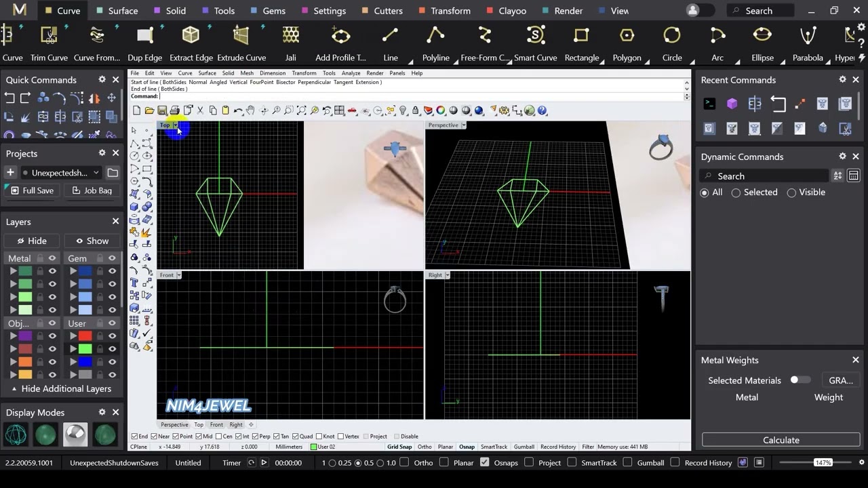The image size is (868, 488).
Task: Click the Undo arrow icon
Action: [x=238, y=110]
